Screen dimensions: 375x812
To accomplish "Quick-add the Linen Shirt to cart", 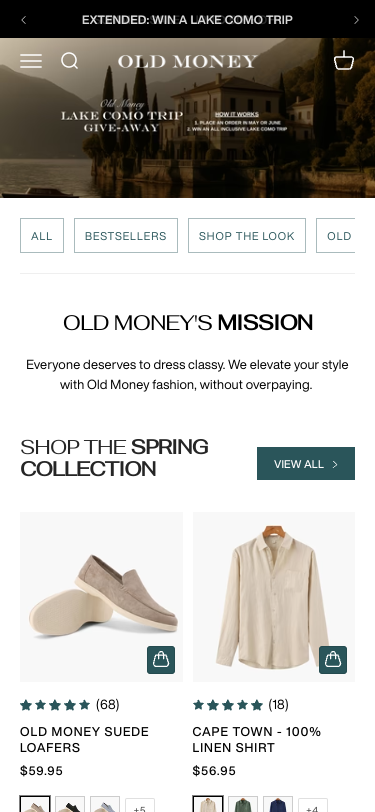I will coord(333,660).
